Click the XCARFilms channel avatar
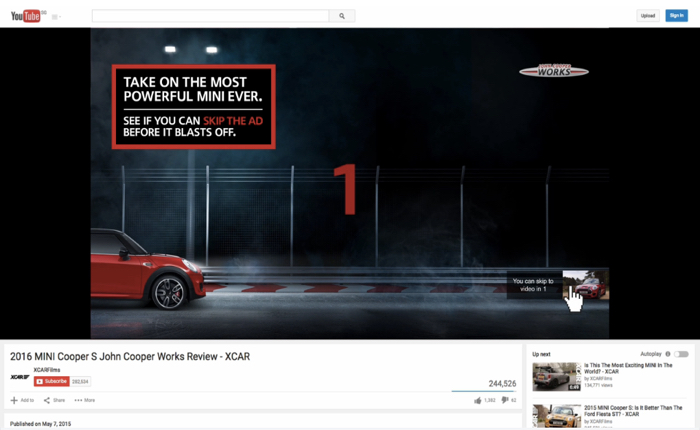 [x=20, y=377]
